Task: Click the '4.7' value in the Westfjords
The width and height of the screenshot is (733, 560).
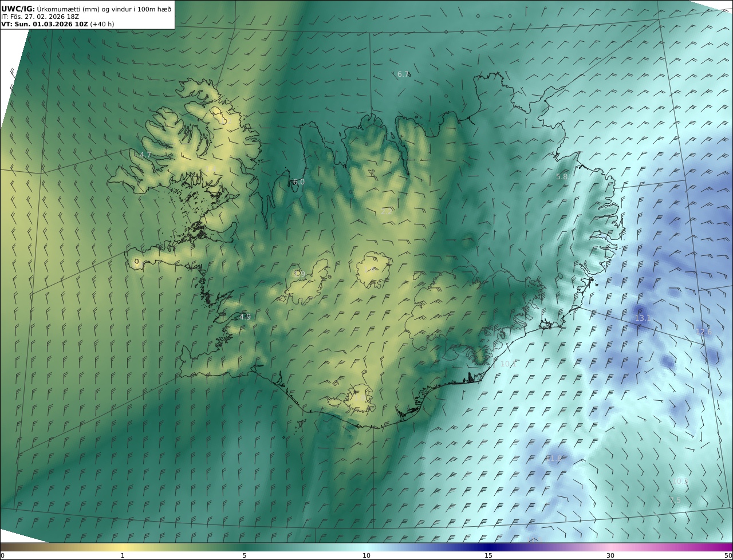Action: pyautogui.click(x=145, y=155)
